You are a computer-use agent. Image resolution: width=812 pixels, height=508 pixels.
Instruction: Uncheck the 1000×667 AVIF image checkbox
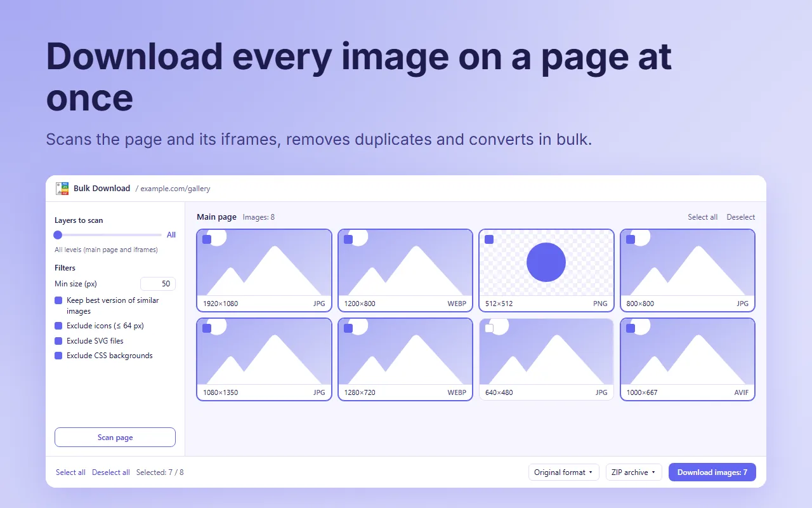click(631, 328)
